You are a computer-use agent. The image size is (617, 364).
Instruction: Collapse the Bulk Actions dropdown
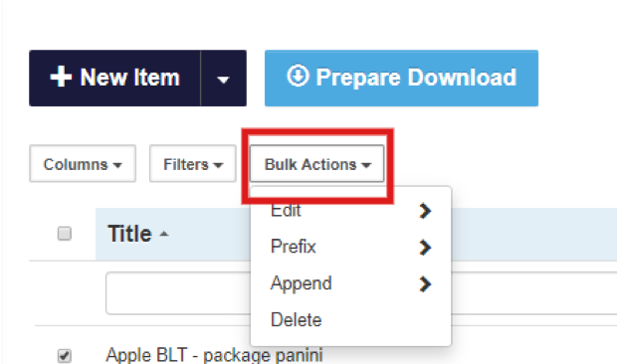[316, 163]
